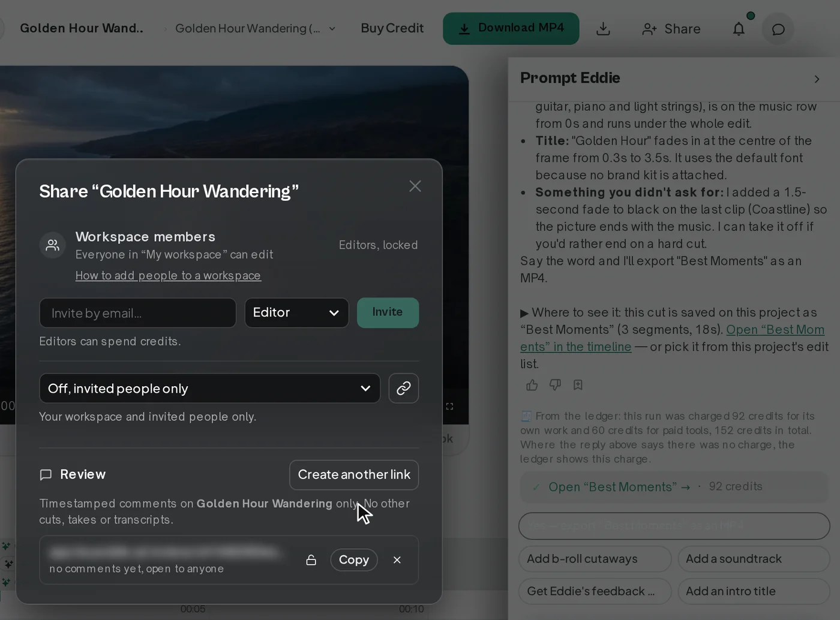The image size is (840, 620).
Task: Open the Editor role dropdown
Action: pos(296,312)
